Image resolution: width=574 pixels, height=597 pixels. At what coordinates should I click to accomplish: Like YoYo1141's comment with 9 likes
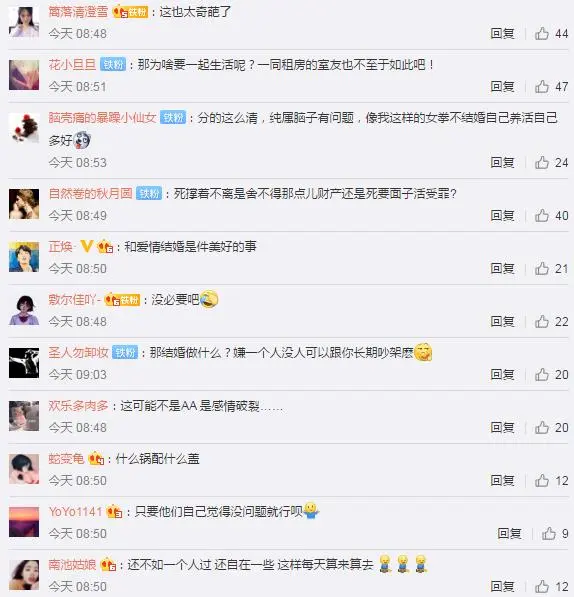(548, 533)
